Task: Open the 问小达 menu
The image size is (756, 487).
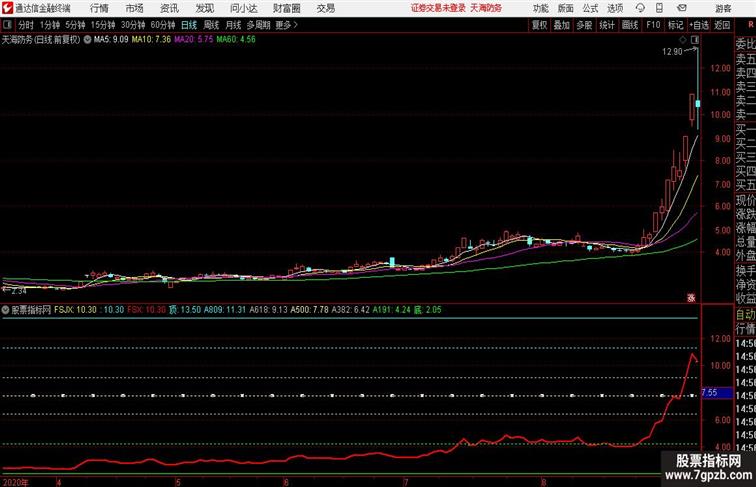Action: point(243,8)
